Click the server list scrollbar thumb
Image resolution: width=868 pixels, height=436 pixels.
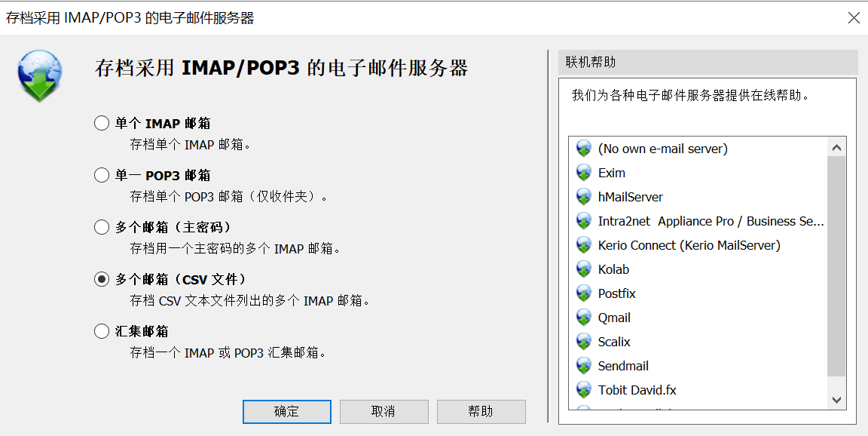tap(836, 266)
